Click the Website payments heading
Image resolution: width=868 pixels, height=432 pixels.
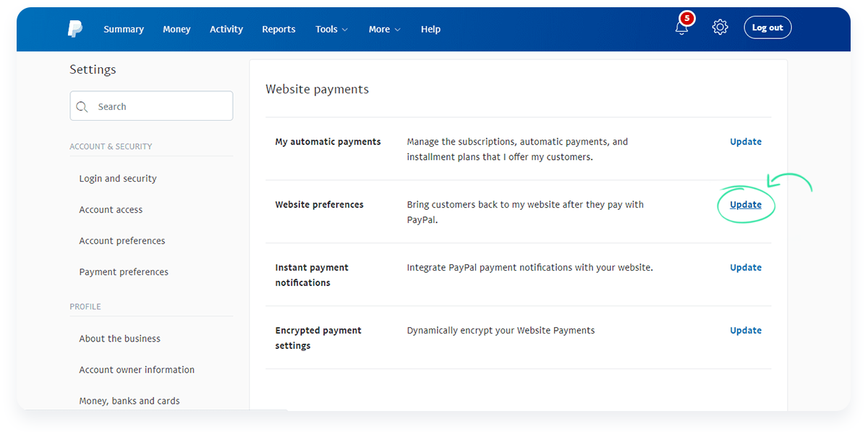click(x=317, y=89)
